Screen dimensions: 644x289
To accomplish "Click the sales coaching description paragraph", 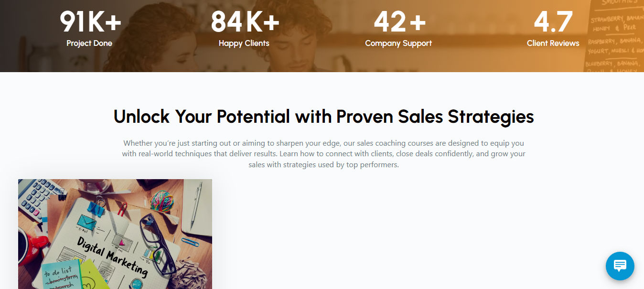I will click(x=323, y=154).
